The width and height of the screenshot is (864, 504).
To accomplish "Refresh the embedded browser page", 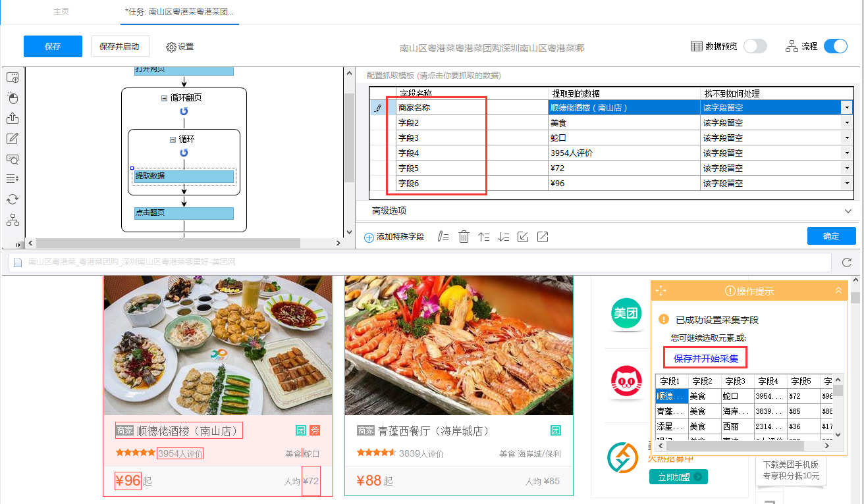I will pos(847,263).
